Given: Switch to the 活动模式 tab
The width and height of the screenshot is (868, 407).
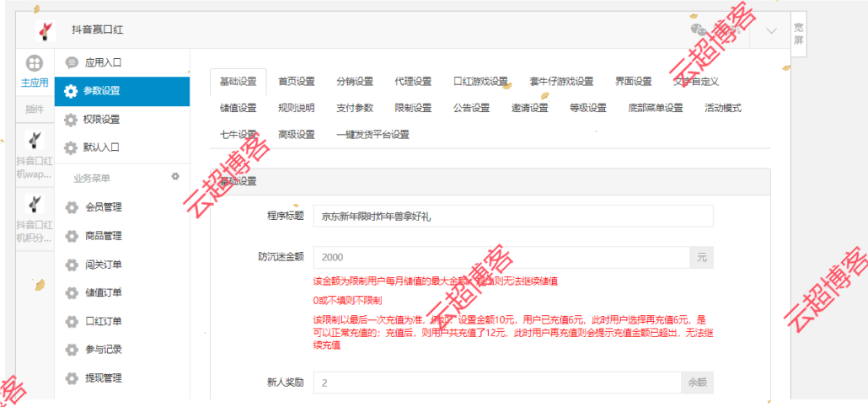Looking at the screenshot, I should coord(723,109).
